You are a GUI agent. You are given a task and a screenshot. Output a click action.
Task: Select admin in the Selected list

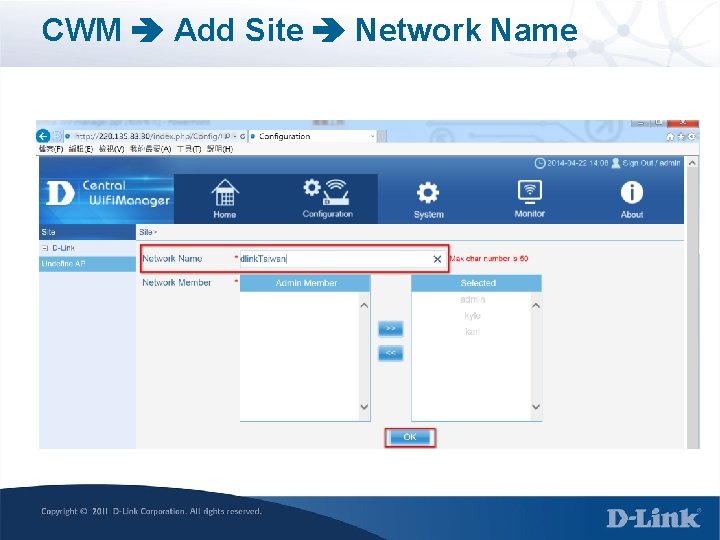click(x=472, y=299)
